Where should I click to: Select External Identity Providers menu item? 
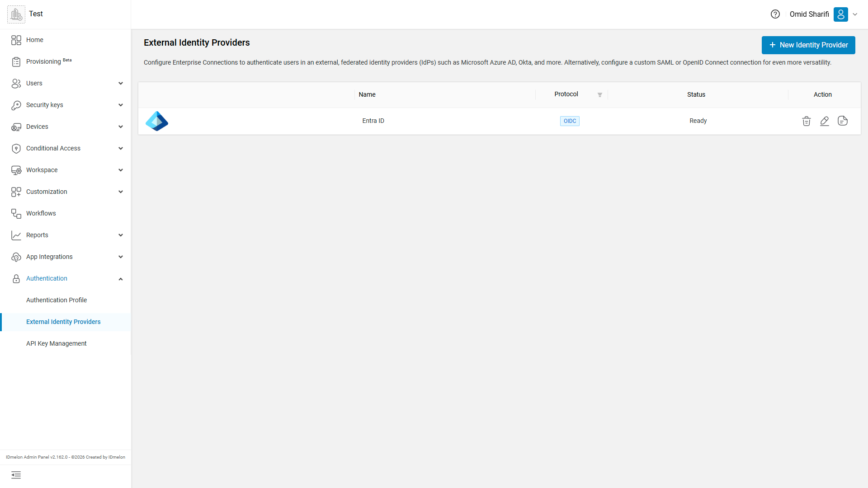[x=66, y=322]
